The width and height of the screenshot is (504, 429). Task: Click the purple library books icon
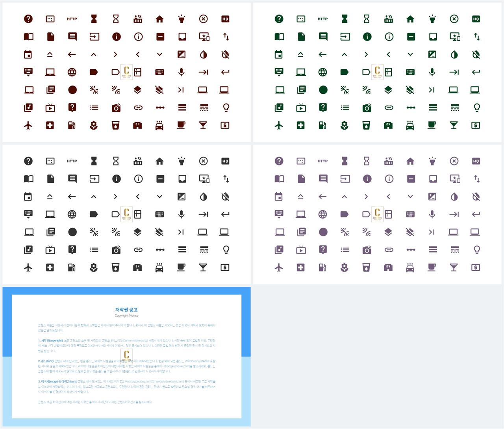coord(301,232)
